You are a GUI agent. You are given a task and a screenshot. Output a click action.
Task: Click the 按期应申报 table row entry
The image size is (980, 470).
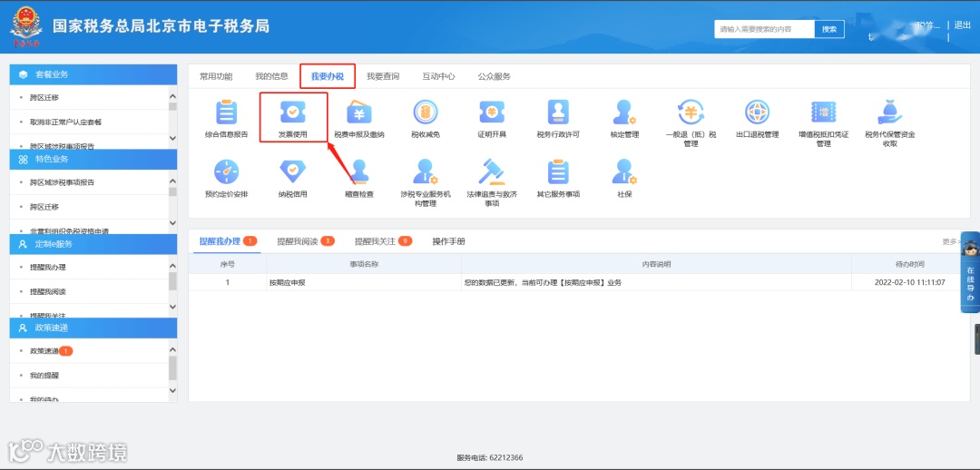click(x=288, y=282)
